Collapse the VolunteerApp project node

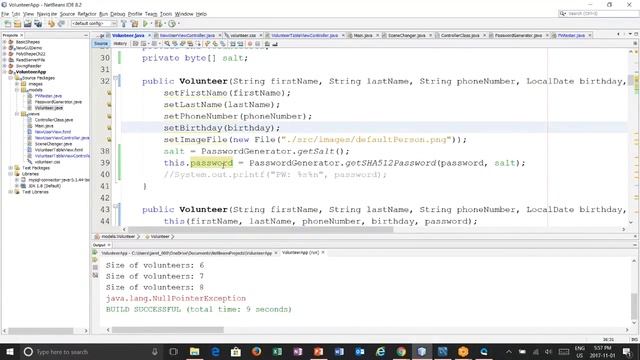[x=5, y=72]
